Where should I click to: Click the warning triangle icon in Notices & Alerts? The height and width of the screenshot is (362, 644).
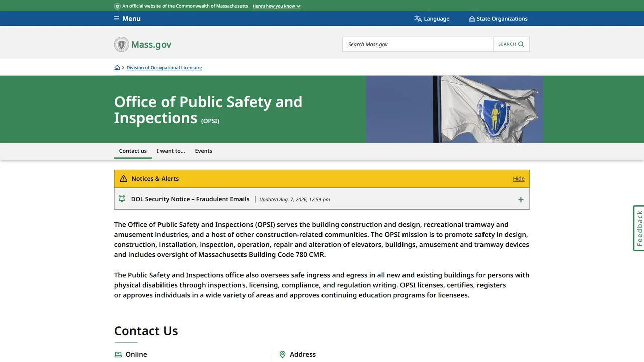click(x=124, y=179)
